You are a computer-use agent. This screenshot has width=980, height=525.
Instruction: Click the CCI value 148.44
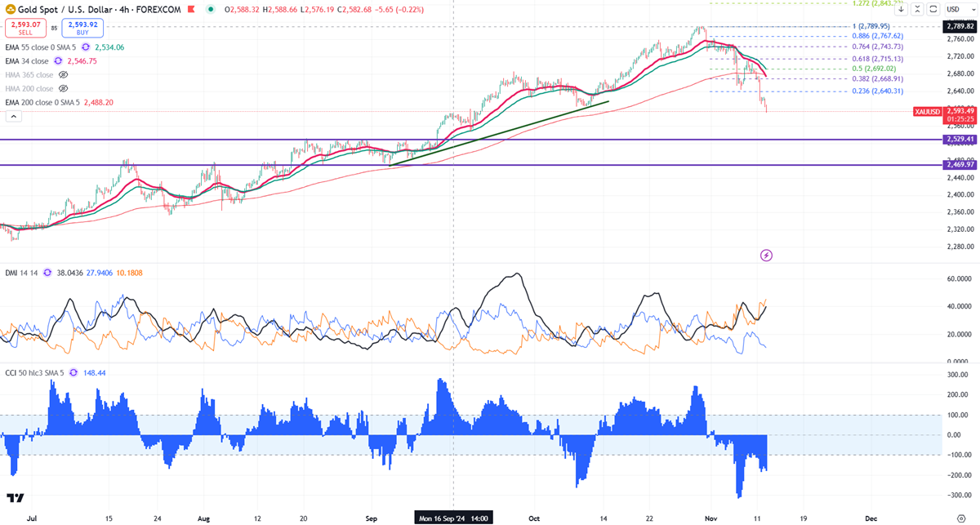pos(95,372)
